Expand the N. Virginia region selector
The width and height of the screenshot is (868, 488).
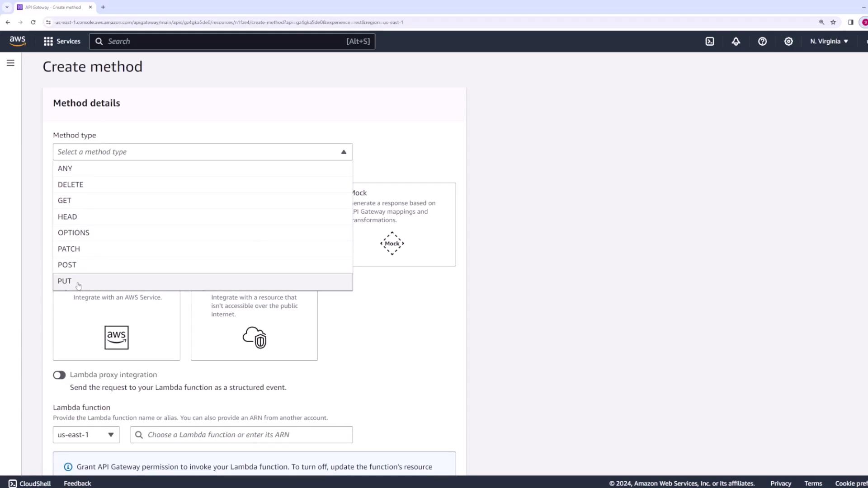[x=829, y=41]
